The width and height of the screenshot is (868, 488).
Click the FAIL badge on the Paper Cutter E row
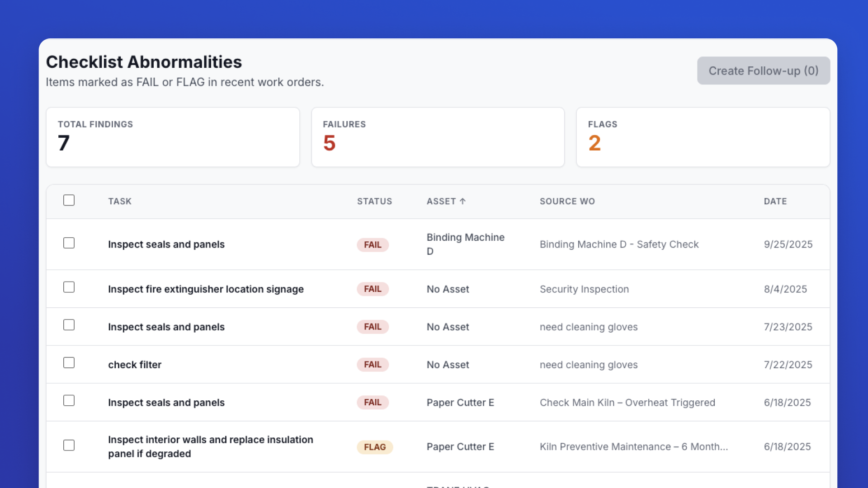pos(373,402)
